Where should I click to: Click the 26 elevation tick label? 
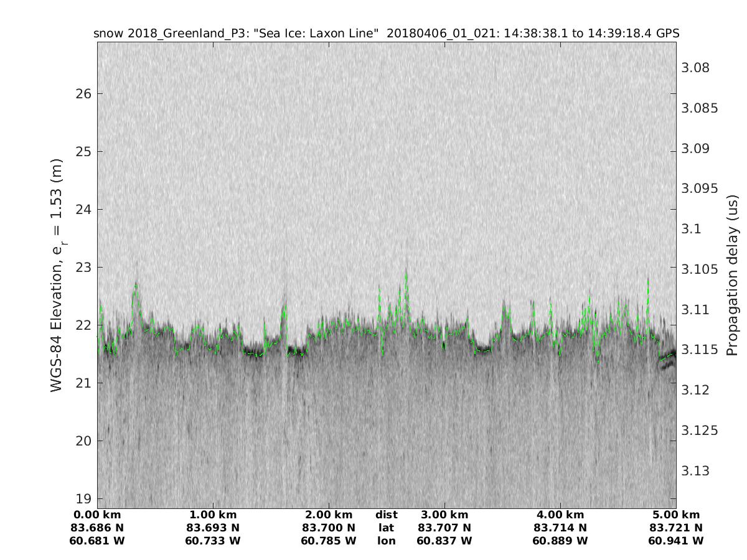pos(85,94)
